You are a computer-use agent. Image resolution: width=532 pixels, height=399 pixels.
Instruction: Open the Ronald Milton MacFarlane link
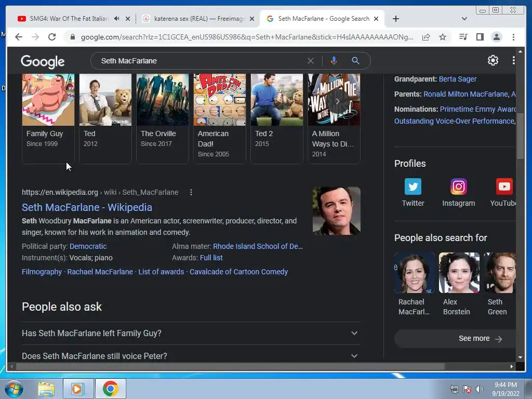click(465, 94)
